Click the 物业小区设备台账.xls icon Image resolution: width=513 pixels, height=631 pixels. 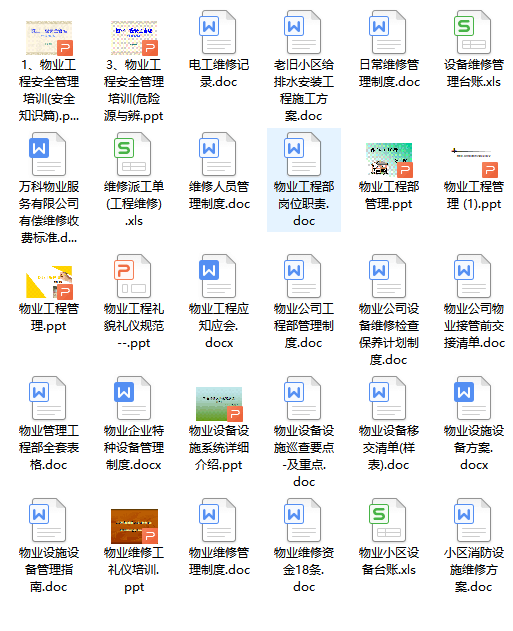coord(388,520)
